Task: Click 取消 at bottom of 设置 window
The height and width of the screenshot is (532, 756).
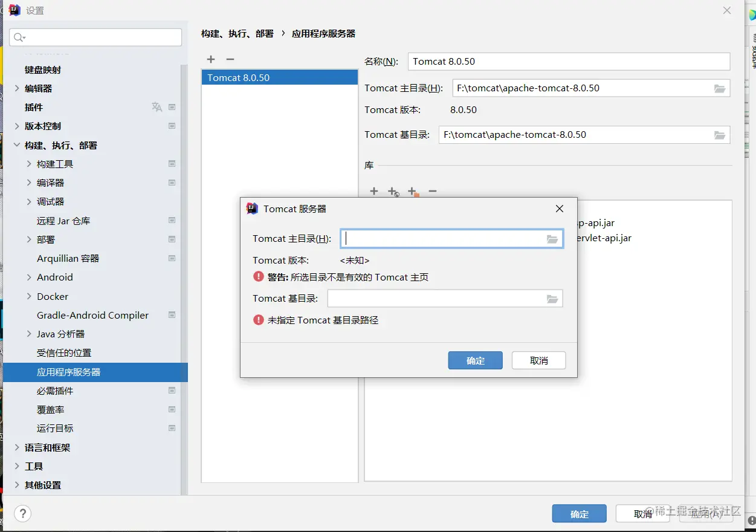Action: [642, 514]
